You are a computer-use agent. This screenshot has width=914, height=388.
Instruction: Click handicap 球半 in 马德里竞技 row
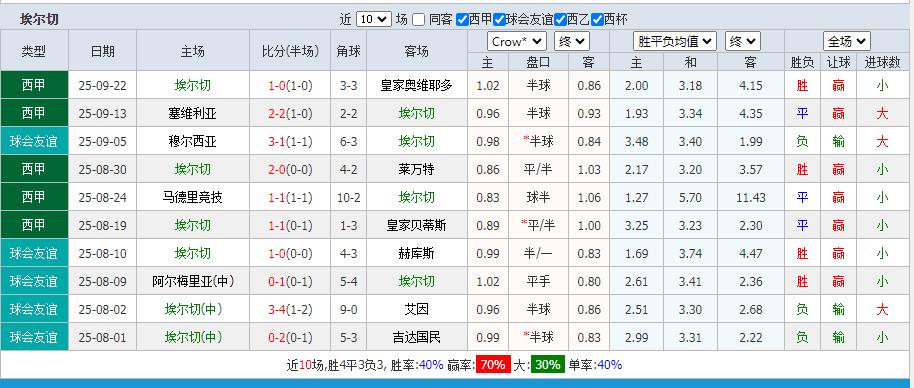538,197
